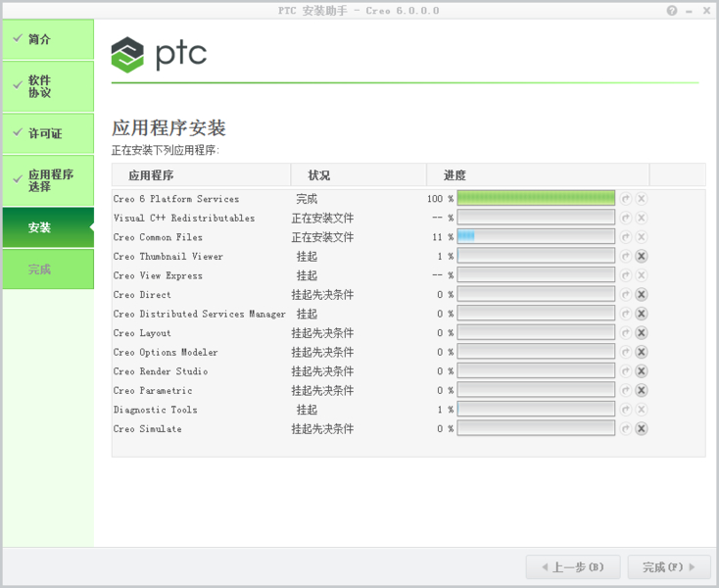Image resolution: width=719 pixels, height=588 pixels.
Task: Select the Creo Options Modeler row name
Action: pyautogui.click(x=166, y=352)
